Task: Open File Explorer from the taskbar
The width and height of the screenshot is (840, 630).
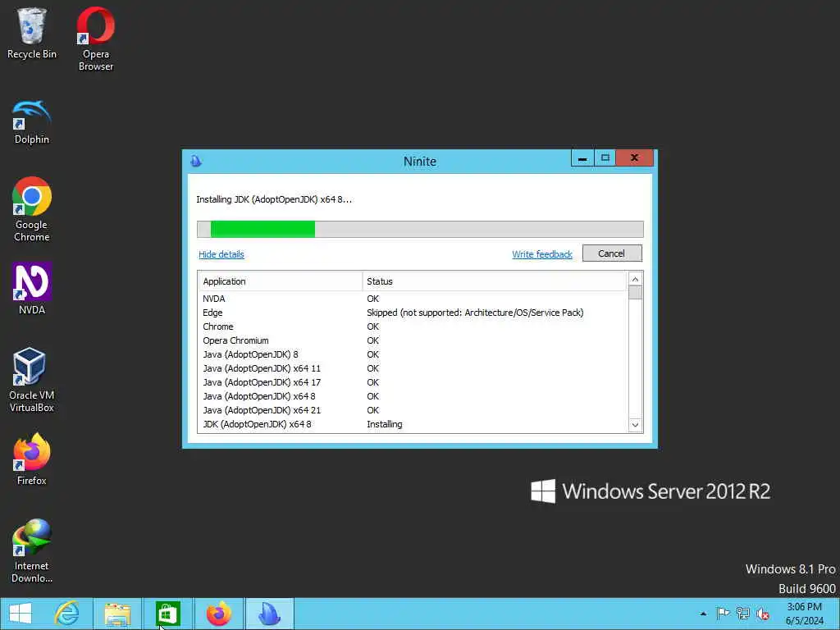Action: [118, 614]
